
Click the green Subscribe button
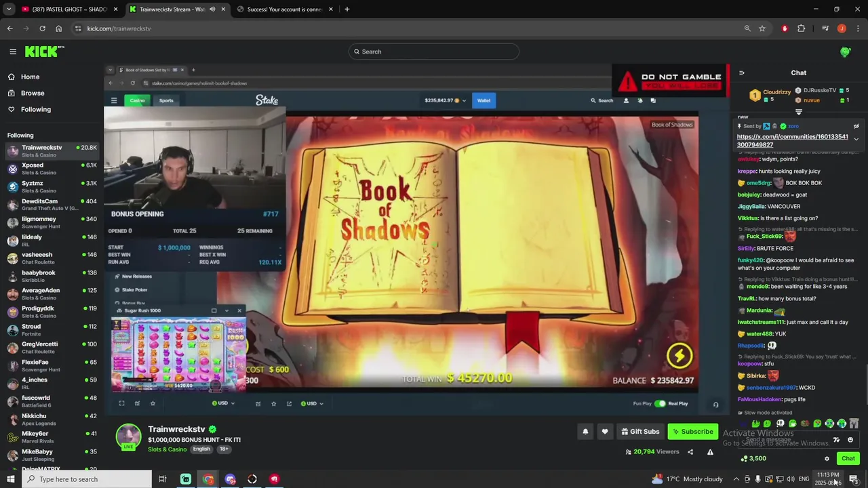[692, 431]
